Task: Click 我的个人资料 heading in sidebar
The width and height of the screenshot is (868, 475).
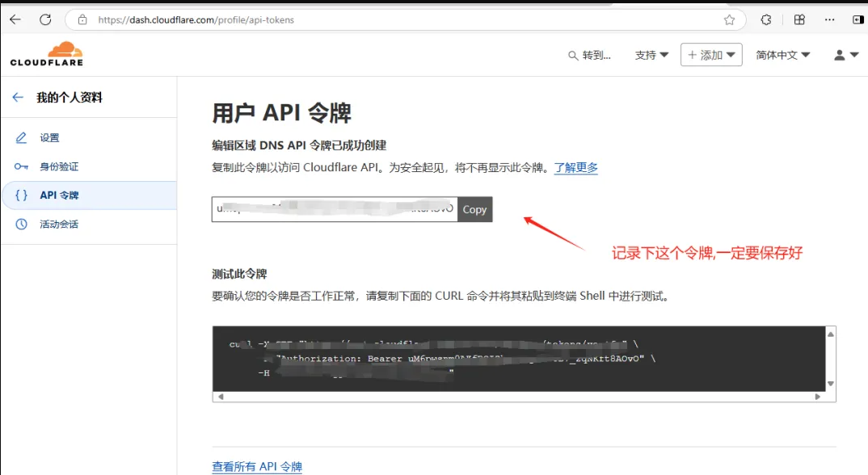Action: click(70, 98)
